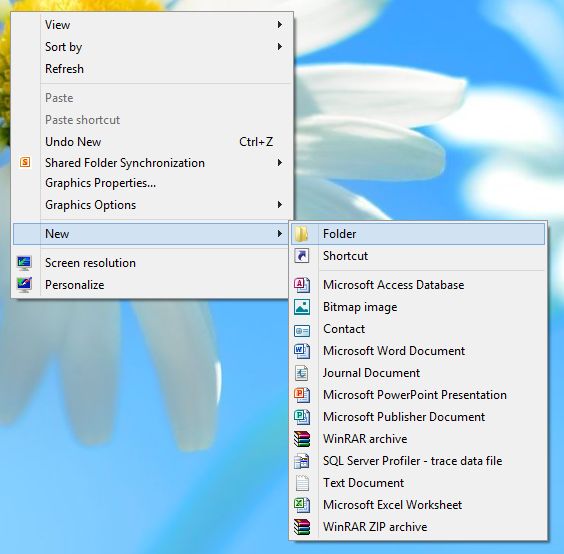The height and width of the screenshot is (554, 564).
Task: Create new Microsoft Access Database
Action: point(418,285)
